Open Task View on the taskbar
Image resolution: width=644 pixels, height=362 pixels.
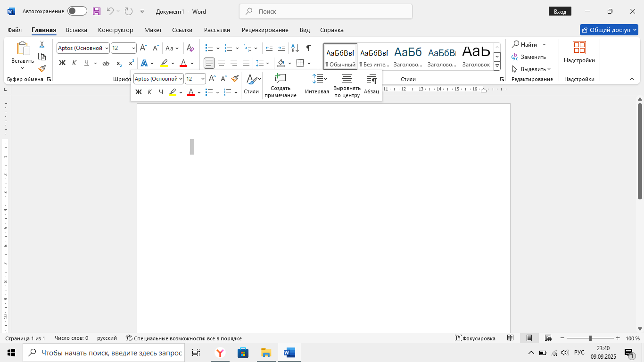pyautogui.click(x=196, y=353)
